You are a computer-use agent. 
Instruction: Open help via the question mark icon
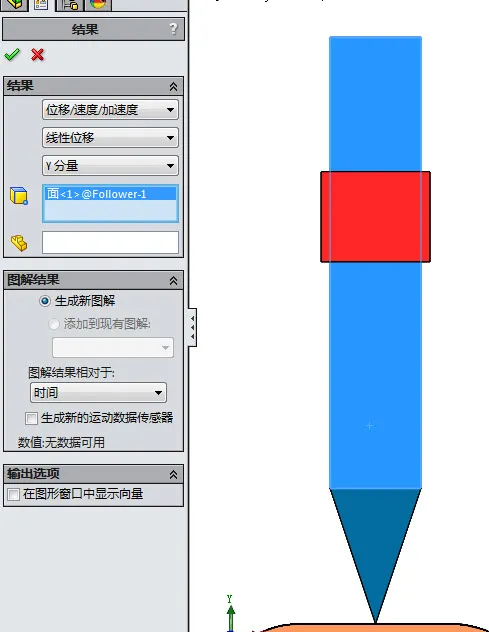[x=173, y=29]
